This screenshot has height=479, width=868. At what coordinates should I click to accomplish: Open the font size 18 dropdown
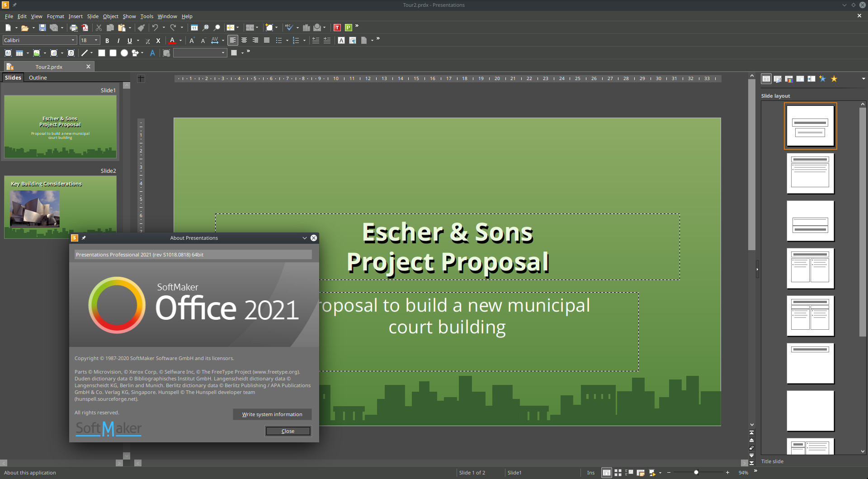[x=96, y=40]
